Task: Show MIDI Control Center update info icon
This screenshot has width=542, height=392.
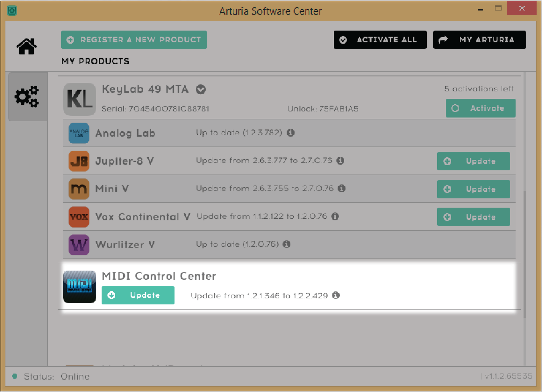Action: tap(336, 295)
